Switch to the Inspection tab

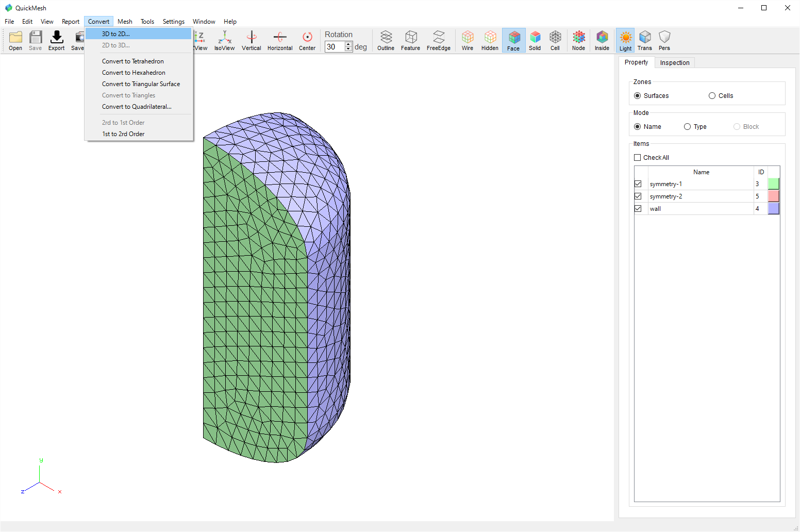[675, 63]
